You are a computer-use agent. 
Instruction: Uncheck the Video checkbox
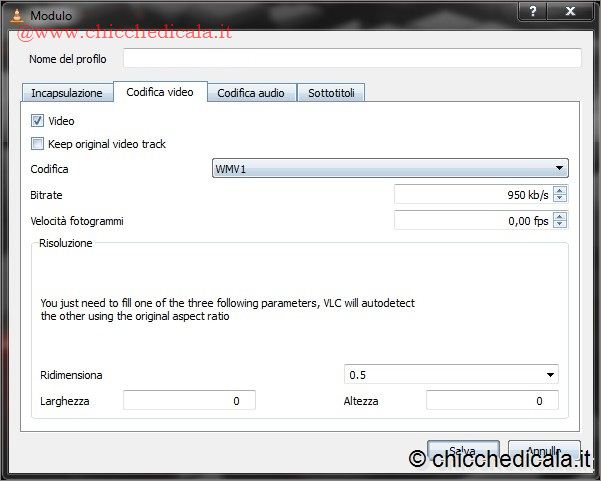38,121
